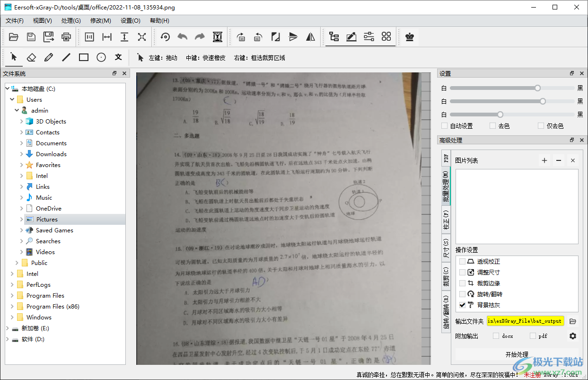Open the 帮助(H) menu
This screenshot has height=380, width=588.
(x=159, y=21)
